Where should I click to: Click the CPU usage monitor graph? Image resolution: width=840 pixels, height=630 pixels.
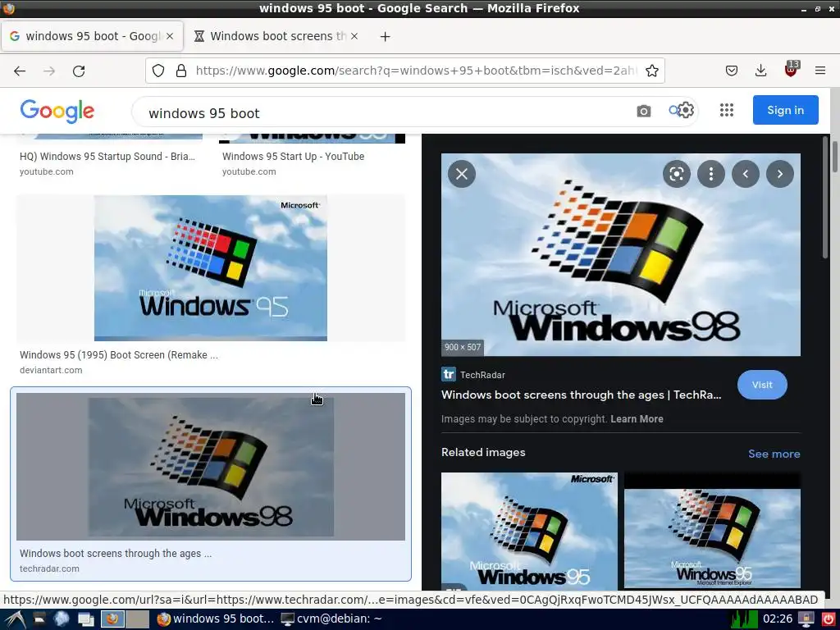(744, 619)
